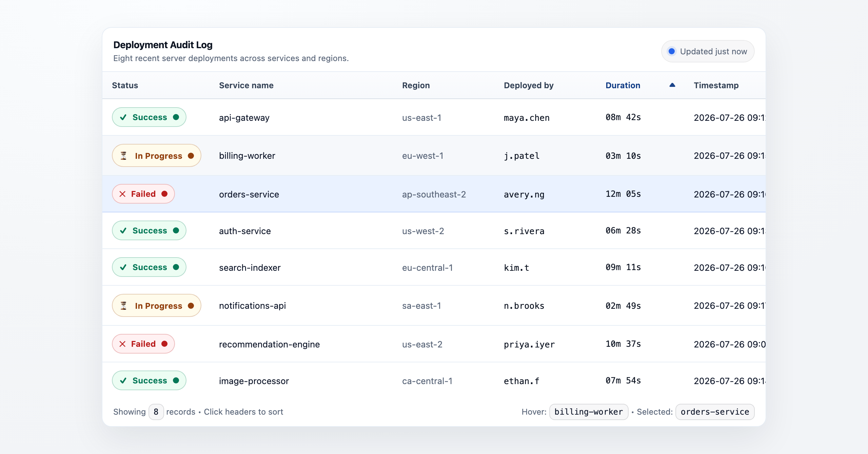The height and width of the screenshot is (454, 868).
Task: Click the checkmark icon on image-processor status
Action: point(123,381)
